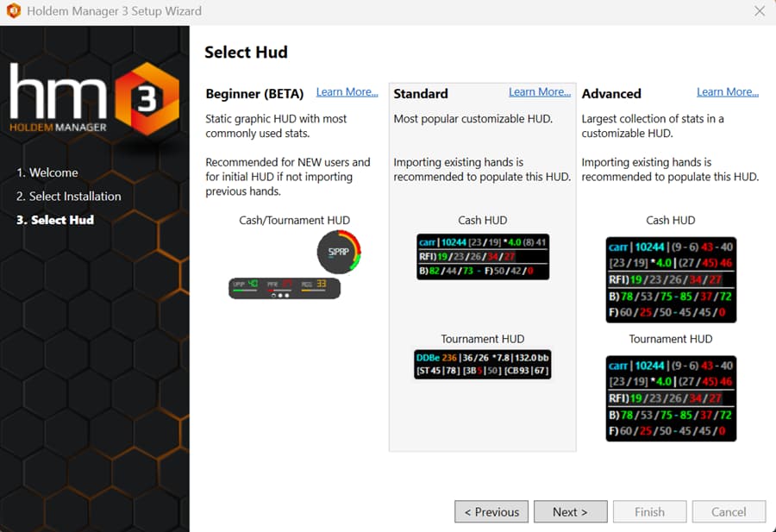This screenshot has width=776, height=532.
Task: Click the Standard Cash HUD preview
Action: point(482,255)
